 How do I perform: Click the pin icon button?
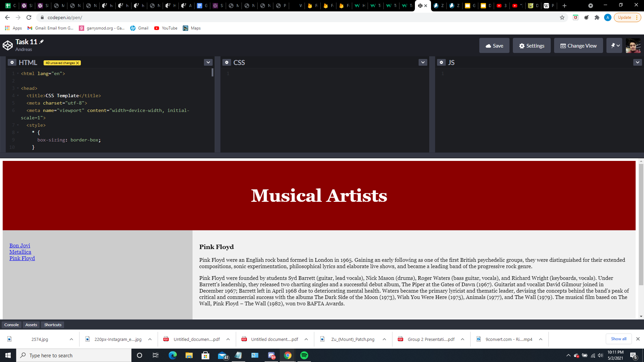click(614, 46)
